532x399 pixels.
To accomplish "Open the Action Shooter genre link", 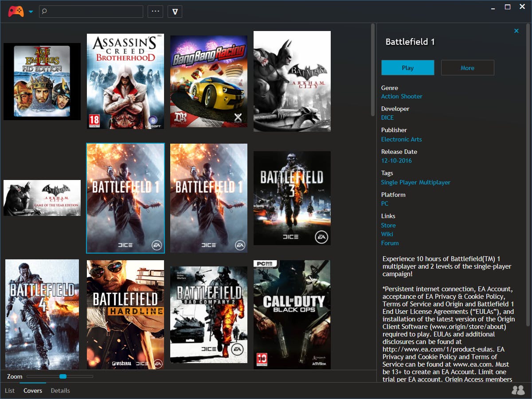I will coord(402,96).
